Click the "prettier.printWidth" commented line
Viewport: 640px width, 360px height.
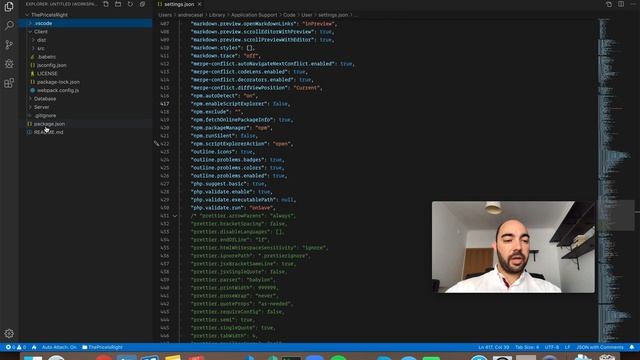pyautogui.click(x=234, y=288)
